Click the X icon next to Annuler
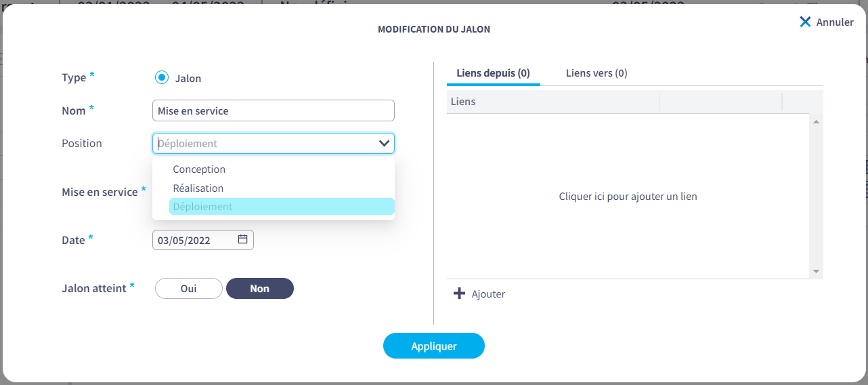This screenshot has height=385, width=868. pos(805,22)
